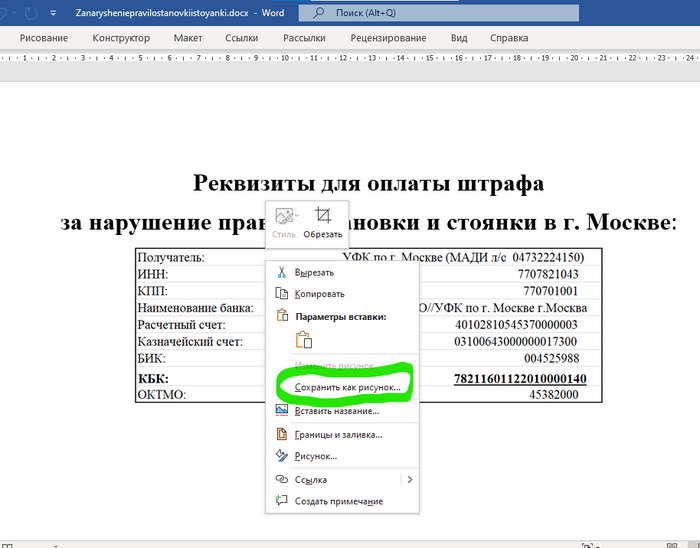Open the Review (Рецензирование) tab

pos(388,38)
